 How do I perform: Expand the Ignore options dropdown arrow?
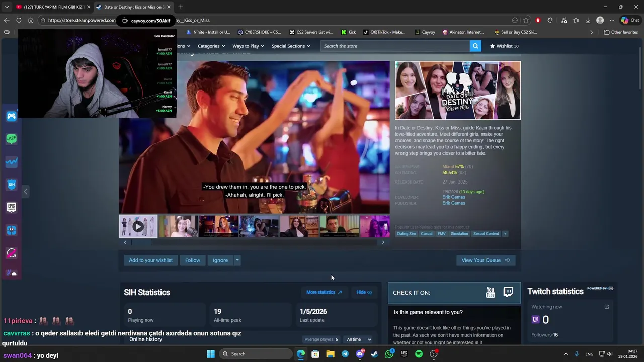[x=237, y=260]
